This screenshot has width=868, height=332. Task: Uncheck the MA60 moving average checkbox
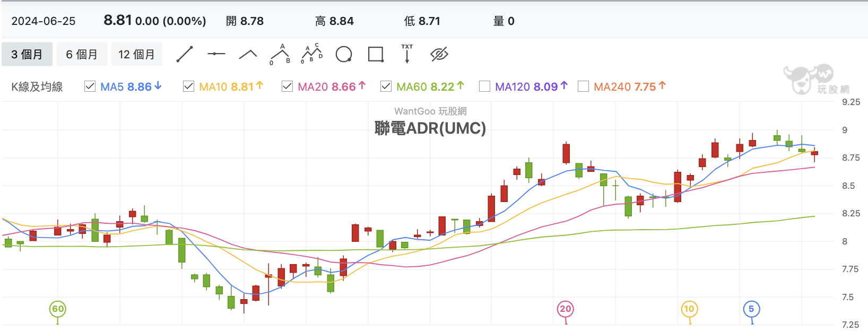coord(386,86)
